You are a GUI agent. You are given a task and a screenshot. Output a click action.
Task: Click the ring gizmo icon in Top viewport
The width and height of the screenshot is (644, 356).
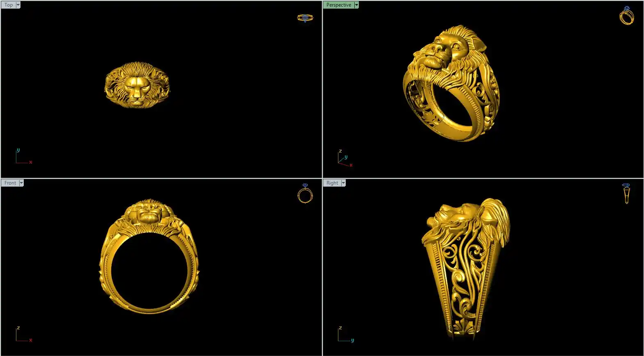[x=305, y=18]
